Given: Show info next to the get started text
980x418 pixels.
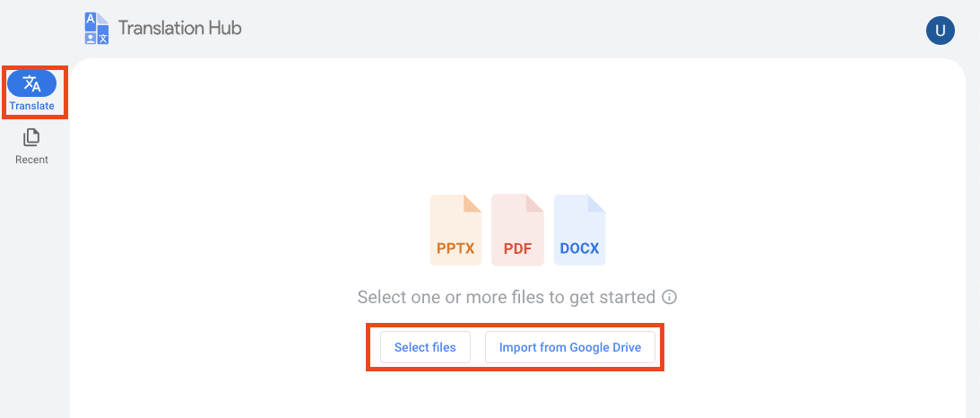Looking at the screenshot, I should click(x=669, y=297).
